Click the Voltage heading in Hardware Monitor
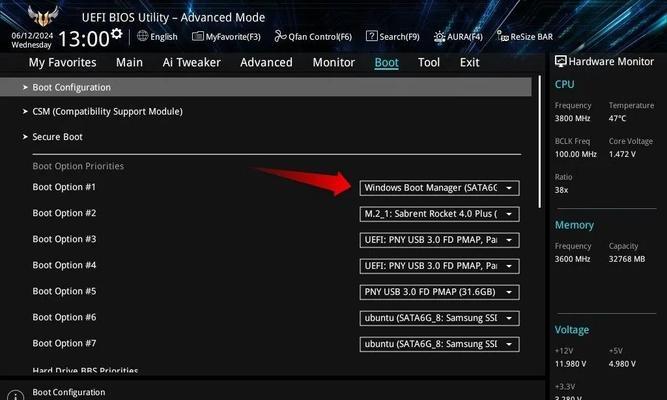The width and height of the screenshot is (667, 400). click(572, 330)
